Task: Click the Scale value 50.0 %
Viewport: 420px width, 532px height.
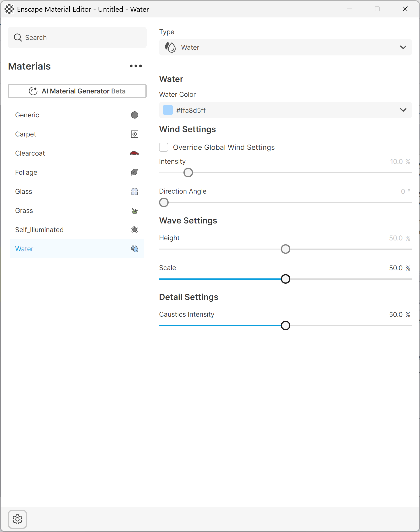Action: coord(399,268)
